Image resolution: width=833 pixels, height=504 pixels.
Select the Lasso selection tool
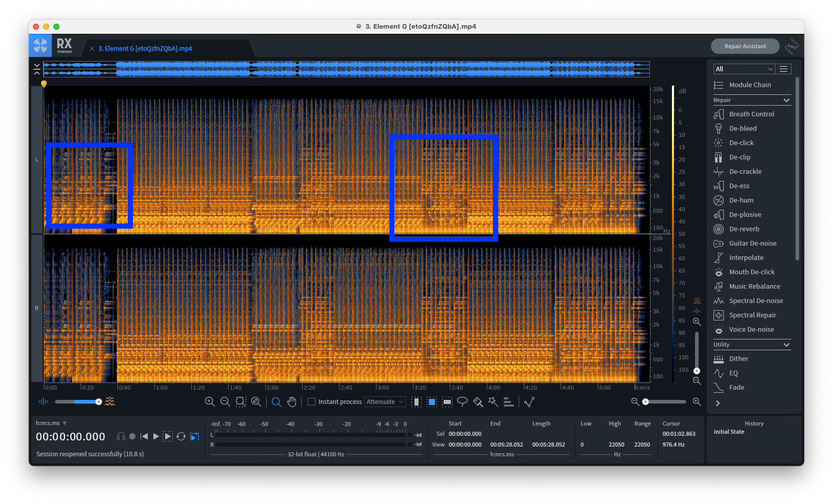tap(462, 402)
